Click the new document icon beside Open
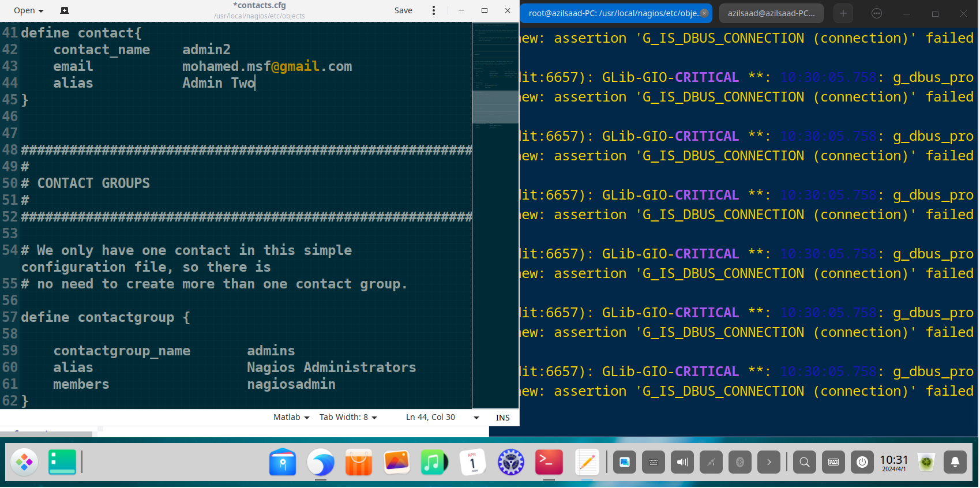 pos(65,10)
